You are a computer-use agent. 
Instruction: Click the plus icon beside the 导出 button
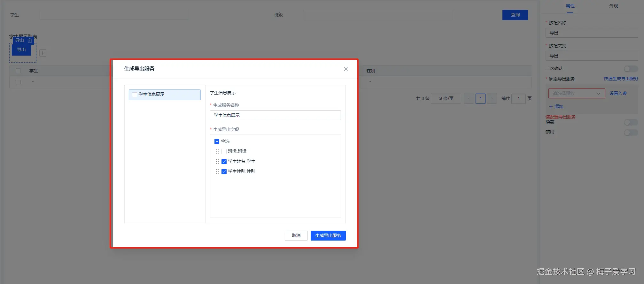tap(43, 53)
